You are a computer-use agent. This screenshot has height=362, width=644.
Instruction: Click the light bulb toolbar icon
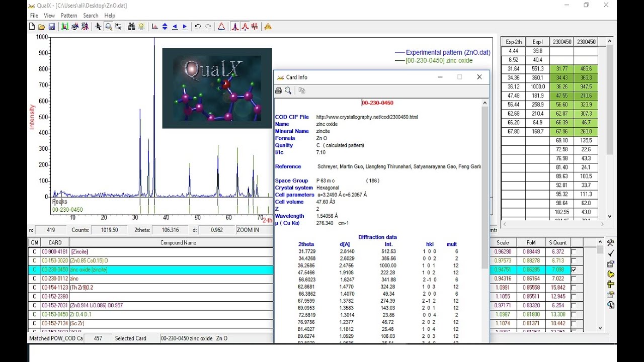tap(141, 27)
